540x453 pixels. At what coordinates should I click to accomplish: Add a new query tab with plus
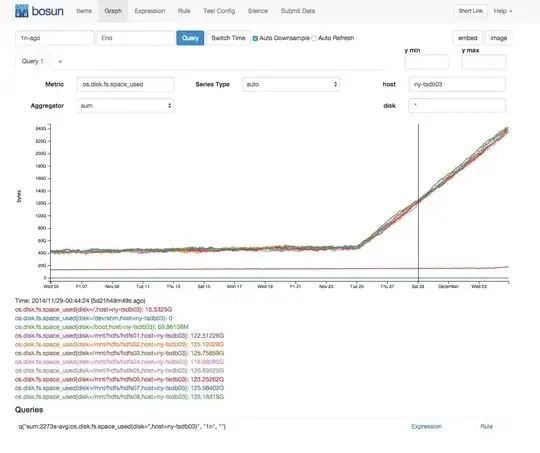(60, 62)
